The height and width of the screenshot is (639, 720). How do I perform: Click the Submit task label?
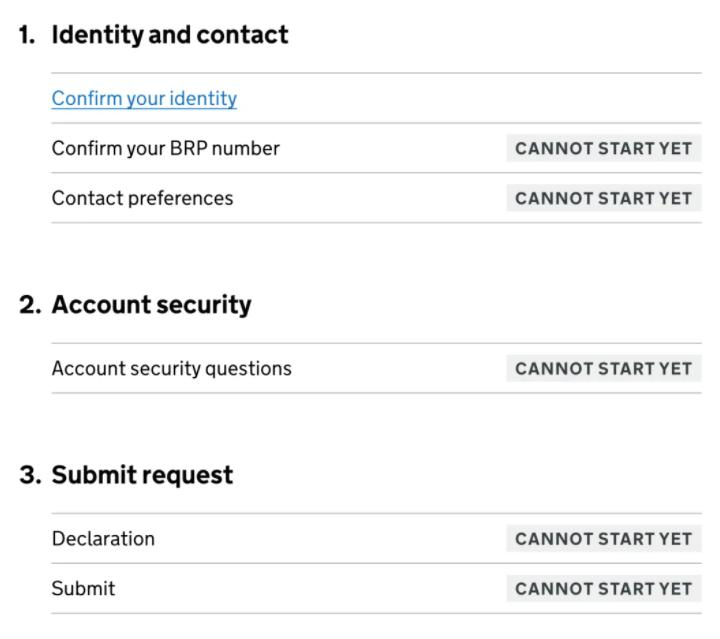83,588
